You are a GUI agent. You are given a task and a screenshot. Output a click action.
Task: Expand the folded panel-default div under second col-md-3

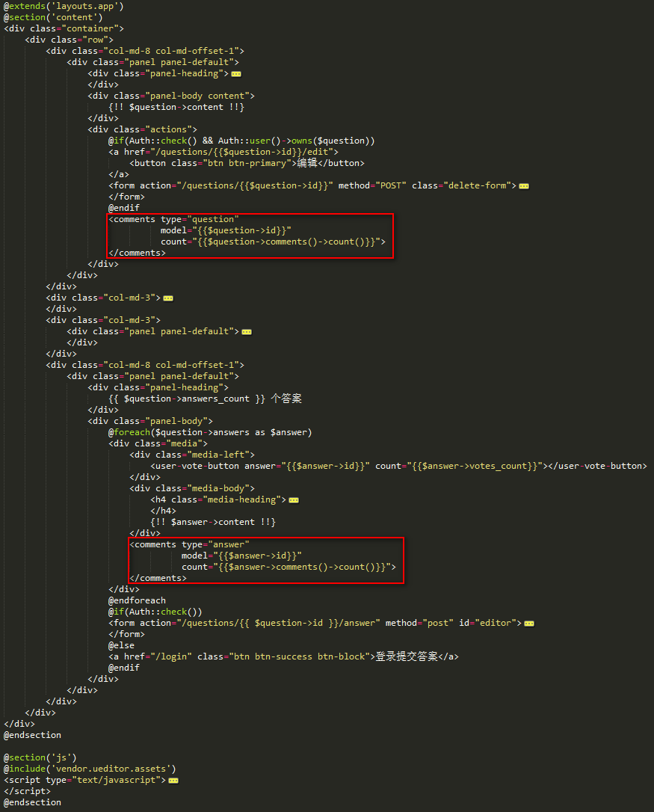coord(247,332)
